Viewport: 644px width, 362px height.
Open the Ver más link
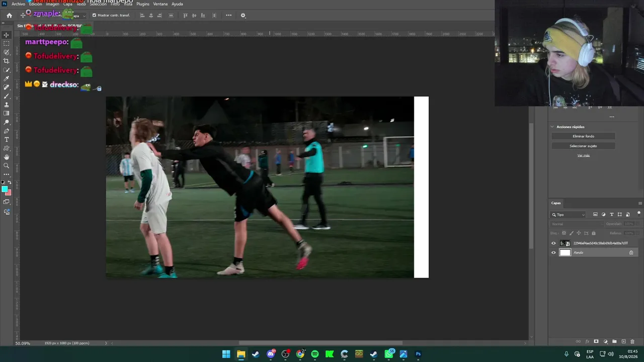tap(584, 155)
